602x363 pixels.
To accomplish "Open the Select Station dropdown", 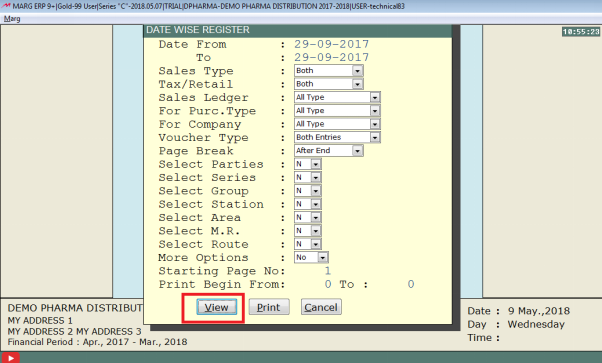I will click(x=316, y=204).
